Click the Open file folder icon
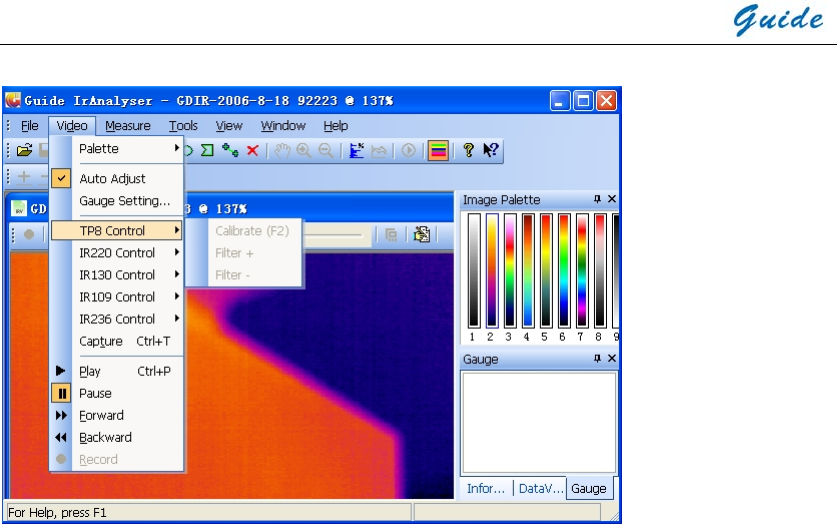The width and height of the screenshot is (837, 524). [x=25, y=150]
